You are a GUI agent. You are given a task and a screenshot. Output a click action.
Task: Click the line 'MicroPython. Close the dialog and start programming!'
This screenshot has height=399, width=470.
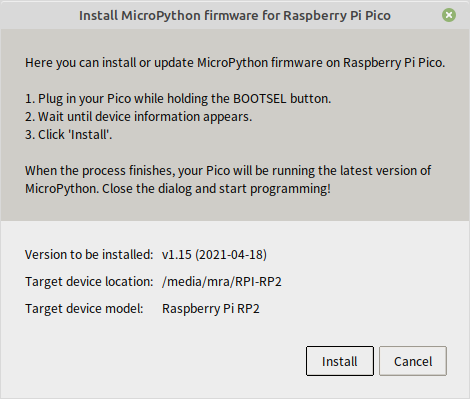(178, 189)
